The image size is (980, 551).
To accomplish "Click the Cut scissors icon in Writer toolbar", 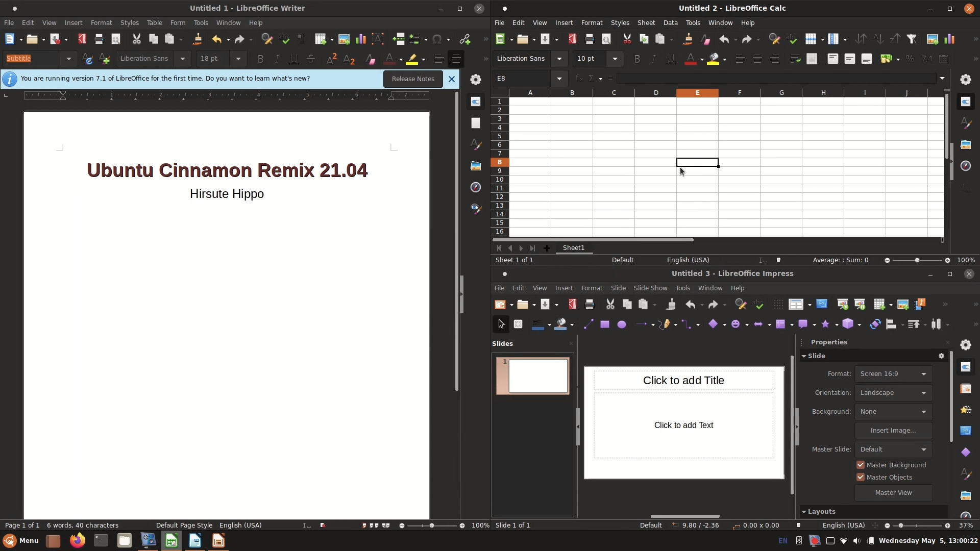I will point(136,39).
